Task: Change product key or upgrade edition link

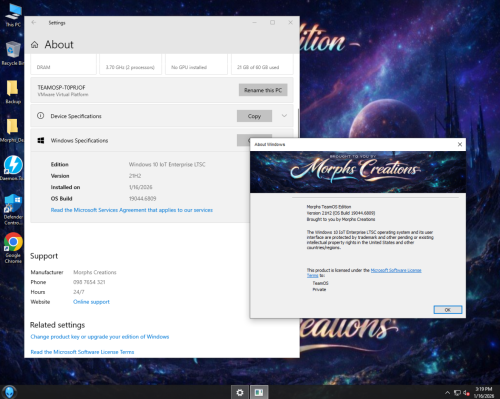Action: click(x=100, y=337)
